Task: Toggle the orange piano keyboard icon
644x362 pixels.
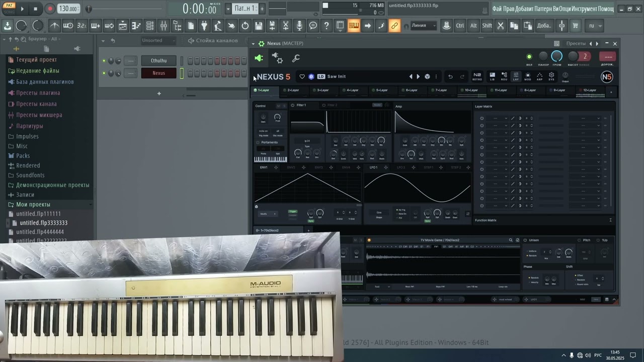Action: pyautogui.click(x=354, y=26)
